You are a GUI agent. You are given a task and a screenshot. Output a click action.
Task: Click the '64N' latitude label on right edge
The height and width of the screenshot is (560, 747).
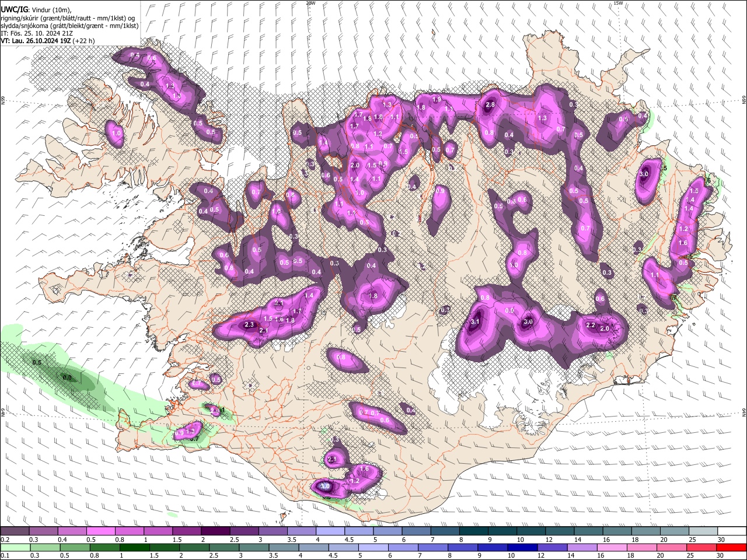tap(744, 412)
